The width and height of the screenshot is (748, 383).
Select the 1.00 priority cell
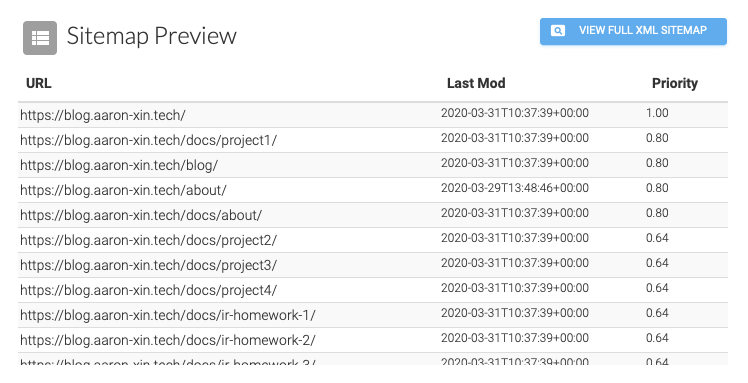pyautogui.click(x=657, y=113)
